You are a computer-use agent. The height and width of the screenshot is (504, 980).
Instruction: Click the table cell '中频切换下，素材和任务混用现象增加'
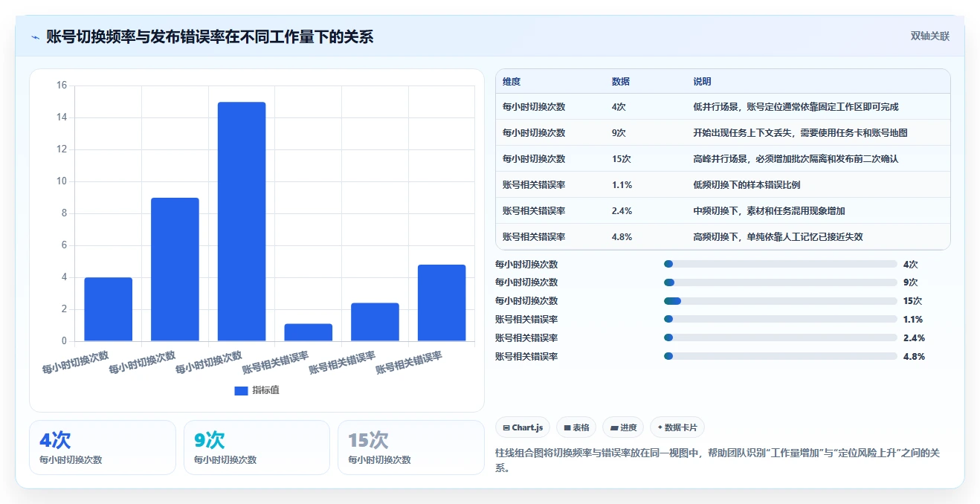point(769,211)
